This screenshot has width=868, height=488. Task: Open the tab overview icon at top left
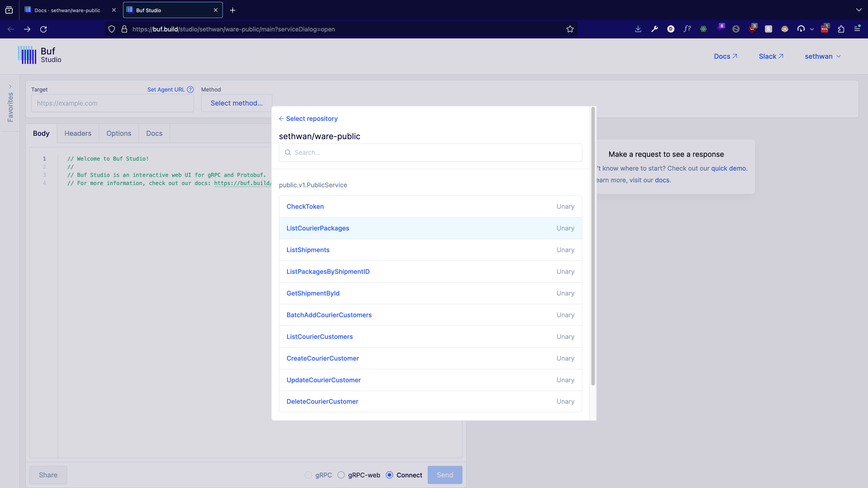click(9, 10)
